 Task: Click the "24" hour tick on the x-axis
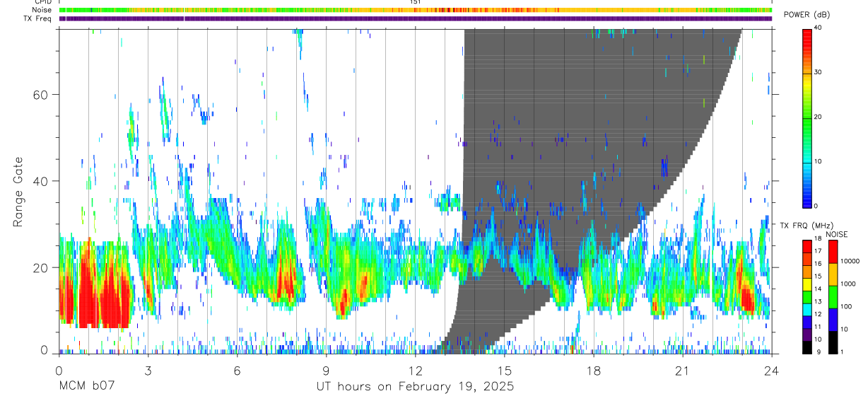772,371
